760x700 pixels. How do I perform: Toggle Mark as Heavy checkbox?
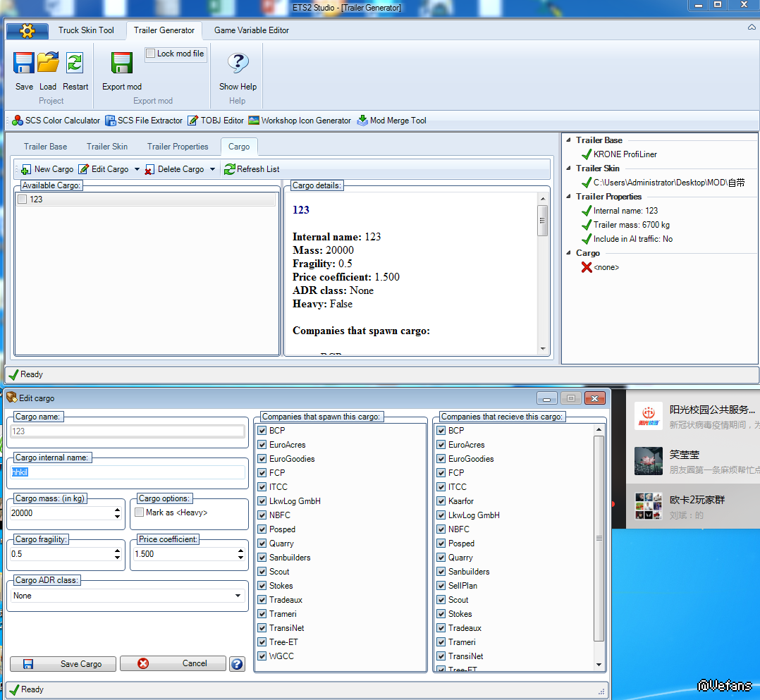click(140, 512)
